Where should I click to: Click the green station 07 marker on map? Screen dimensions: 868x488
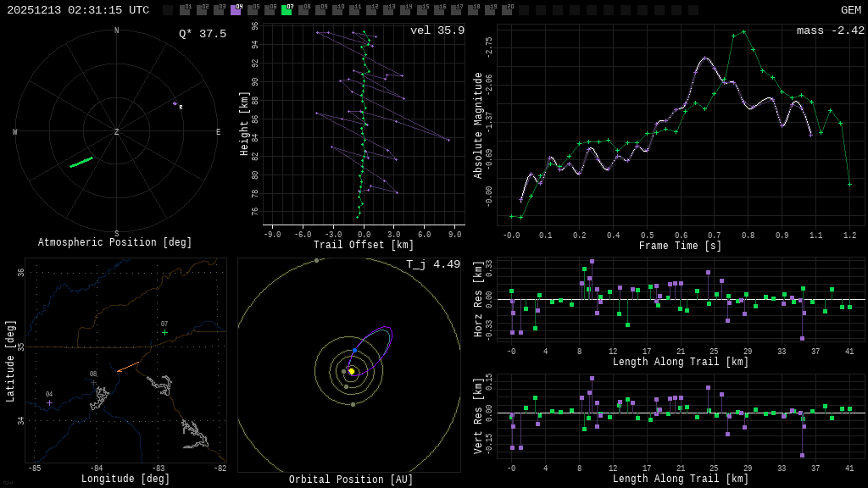[164, 332]
